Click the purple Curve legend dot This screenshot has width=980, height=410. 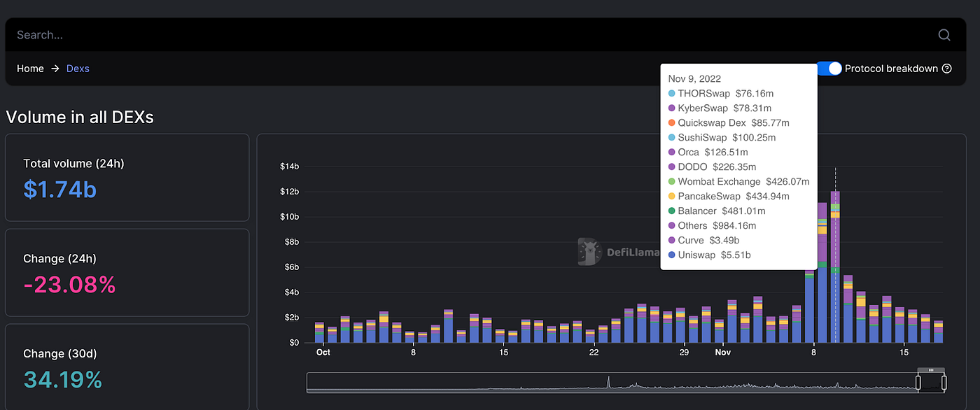[671, 240]
